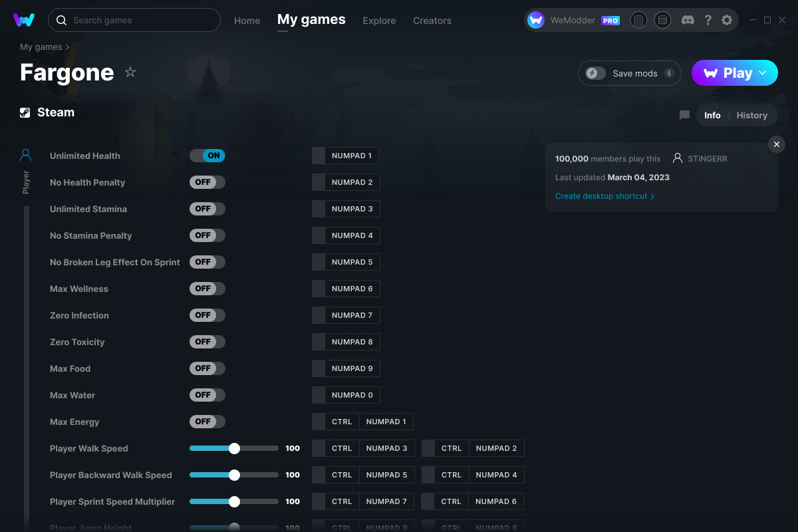Click the Player Sprint Speed Multiplier value 100
Viewport: 798px width, 532px height.
(x=293, y=501)
